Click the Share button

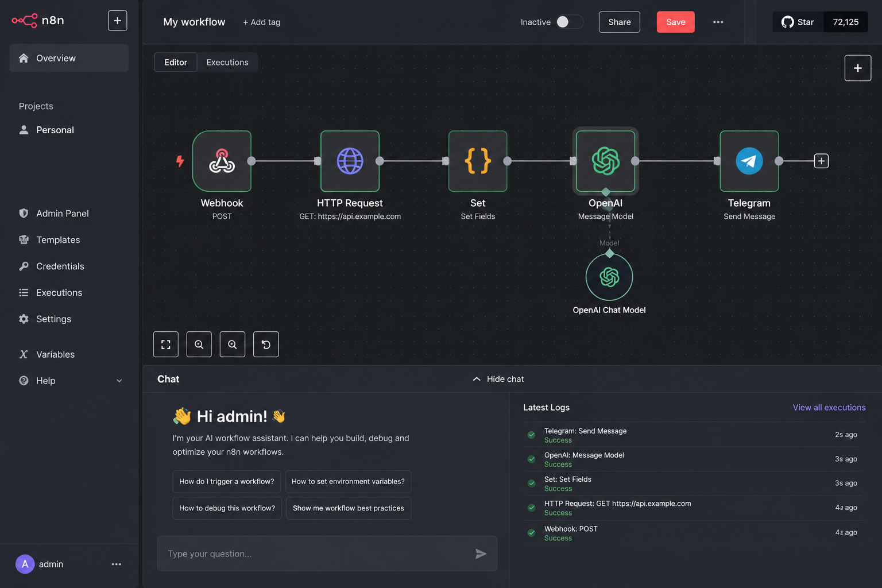[620, 22]
